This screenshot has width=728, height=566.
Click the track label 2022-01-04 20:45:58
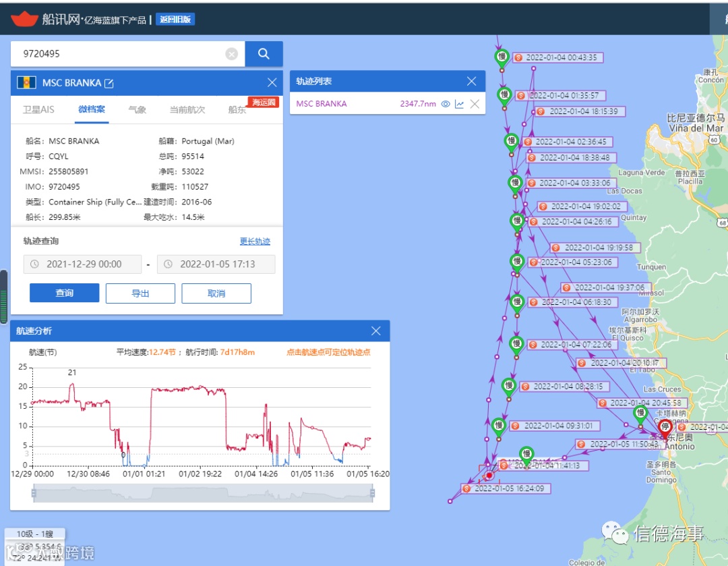(641, 403)
